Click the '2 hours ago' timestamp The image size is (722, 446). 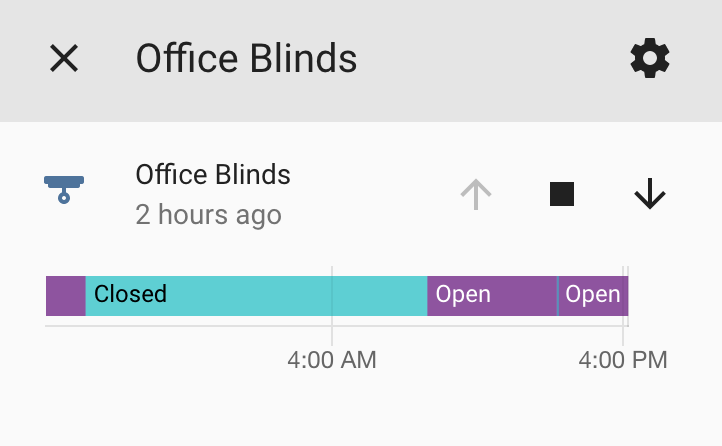coord(208,215)
